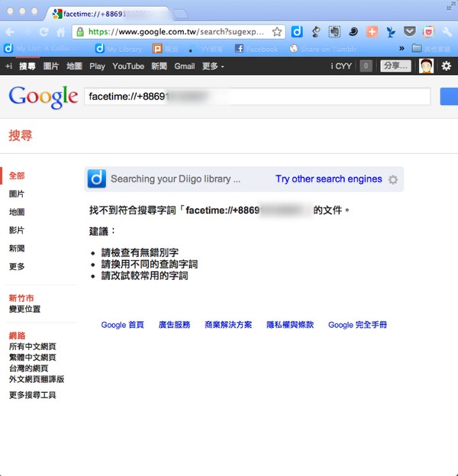Open the browser home page icon
The width and height of the screenshot is (458, 476).
tap(61, 32)
